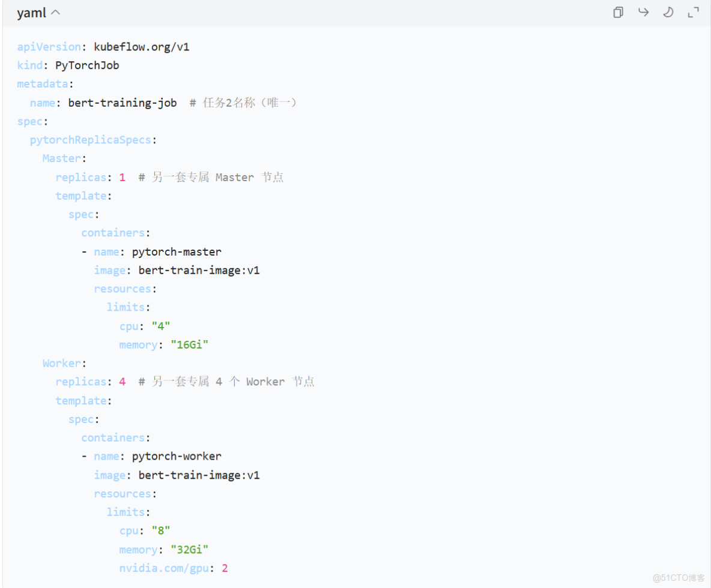This screenshot has width=711, height=588.
Task: Click the PyTorchJob kind value
Action: pos(87,65)
